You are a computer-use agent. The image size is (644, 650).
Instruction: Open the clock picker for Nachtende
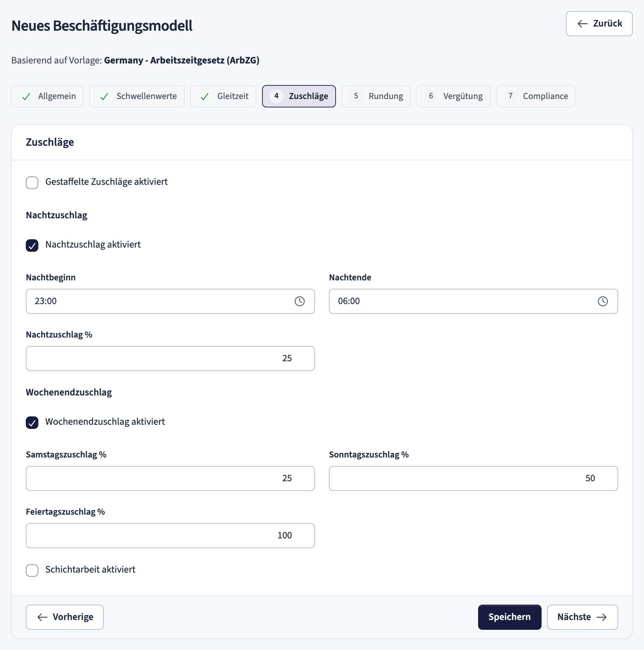(x=603, y=301)
